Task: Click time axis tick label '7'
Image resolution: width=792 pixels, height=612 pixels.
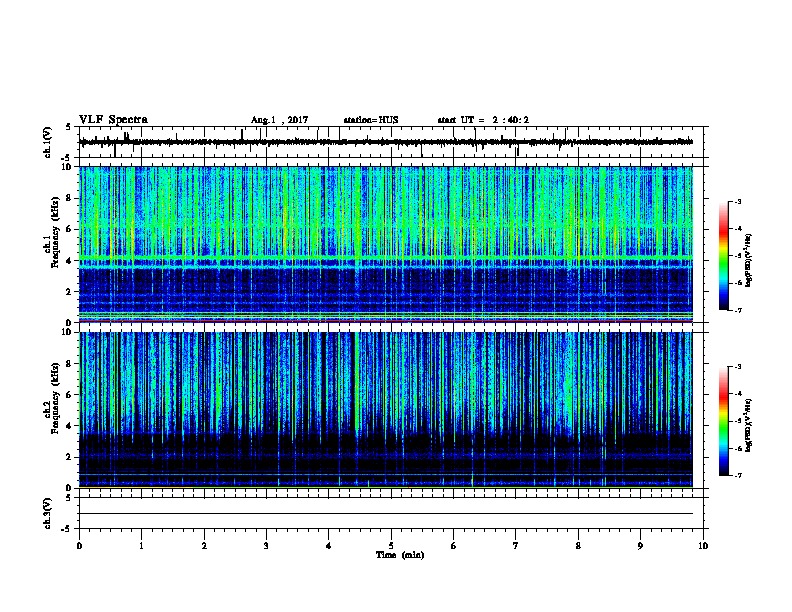Action: (516, 546)
